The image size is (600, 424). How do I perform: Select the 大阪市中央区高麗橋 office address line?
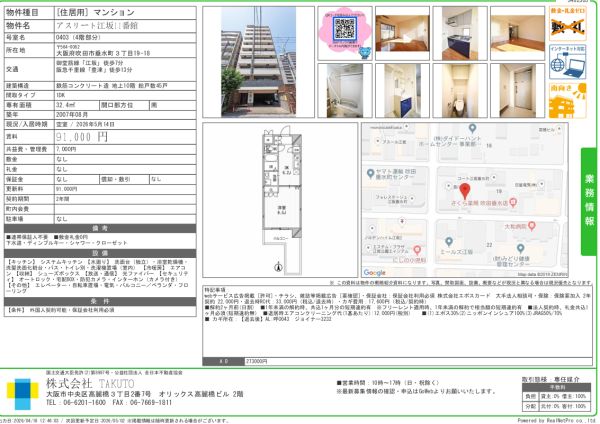tap(145, 394)
